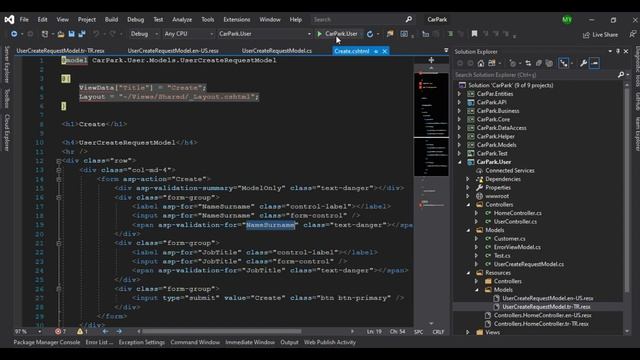
Task: Click the Undo arrow in toolbar
Action: click(x=96, y=34)
